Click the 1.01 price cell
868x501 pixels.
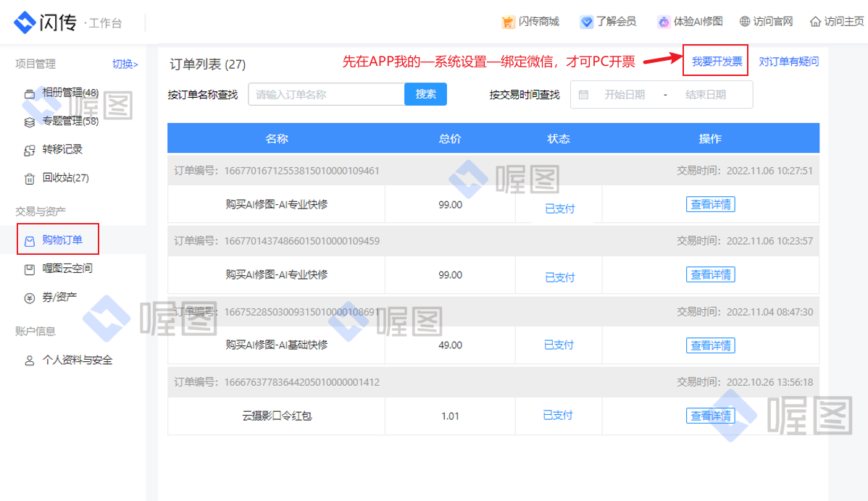[x=450, y=416]
